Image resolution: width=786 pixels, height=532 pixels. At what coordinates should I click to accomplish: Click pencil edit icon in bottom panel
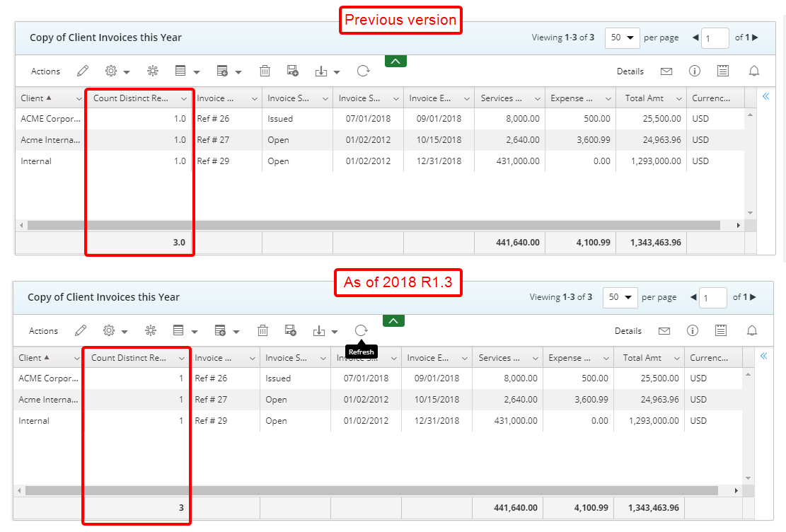tap(81, 330)
